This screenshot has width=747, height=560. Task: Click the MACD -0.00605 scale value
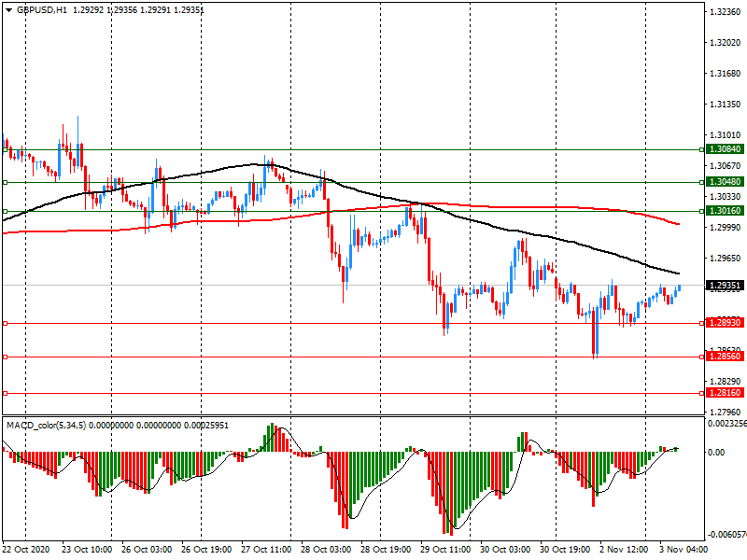point(727,534)
